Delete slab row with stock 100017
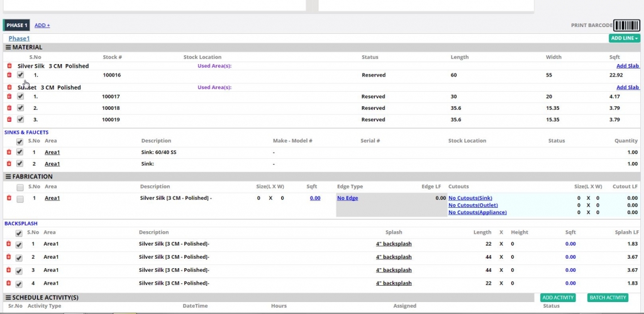 9,96
